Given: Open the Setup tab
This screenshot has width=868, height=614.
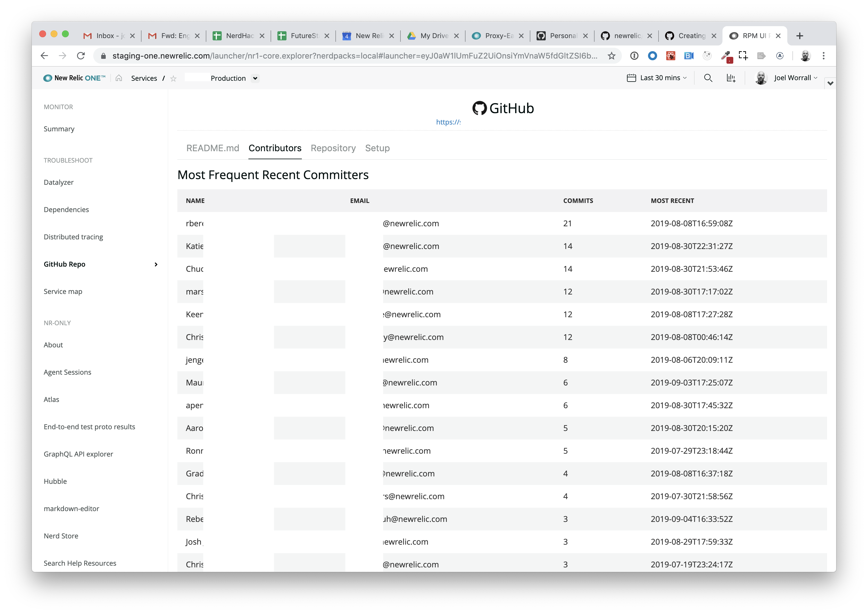Looking at the screenshot, I should (x=377, y=148).
